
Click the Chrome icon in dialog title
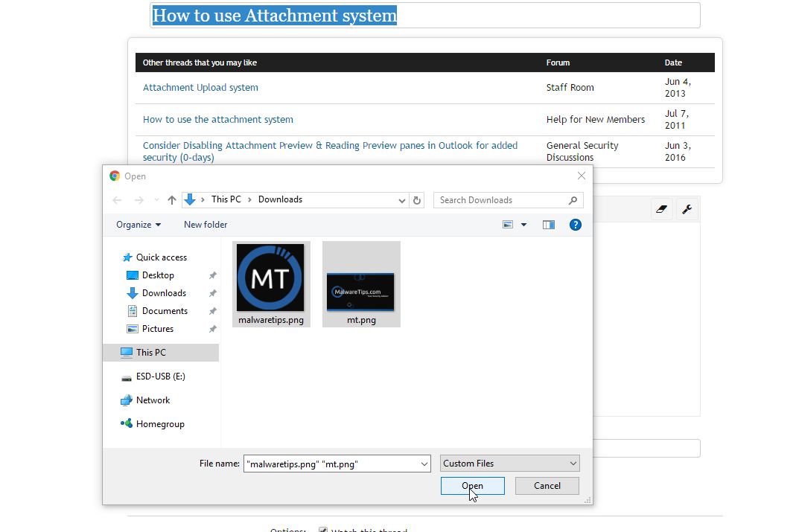click(x=115, y=176)
